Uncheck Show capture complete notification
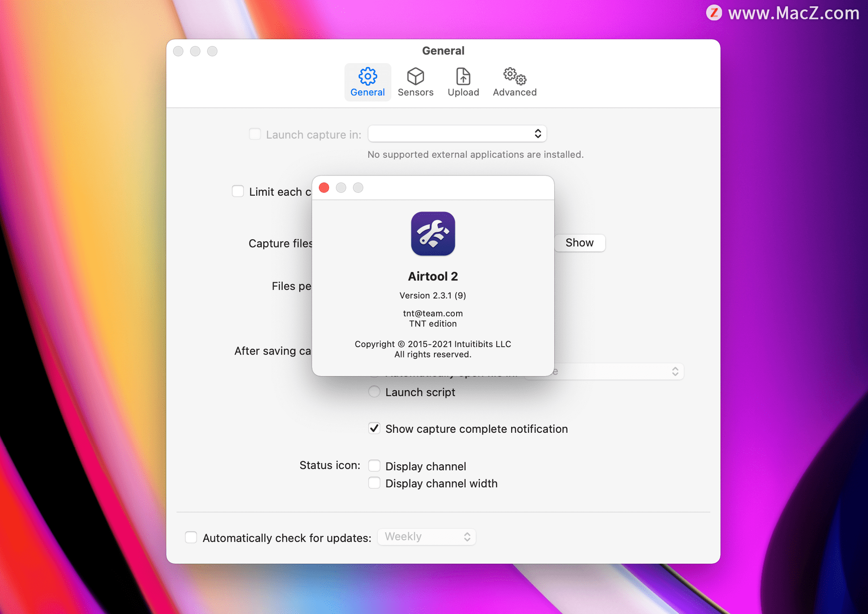 tap(374, 428)
